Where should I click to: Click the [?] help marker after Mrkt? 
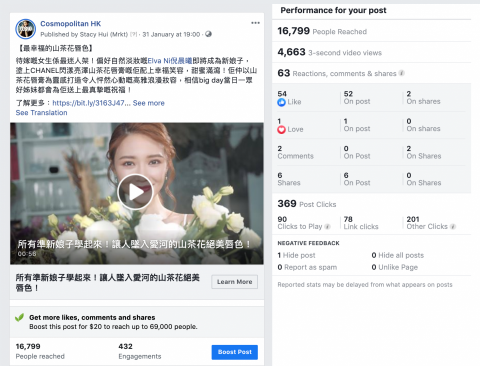click(133, 34)
